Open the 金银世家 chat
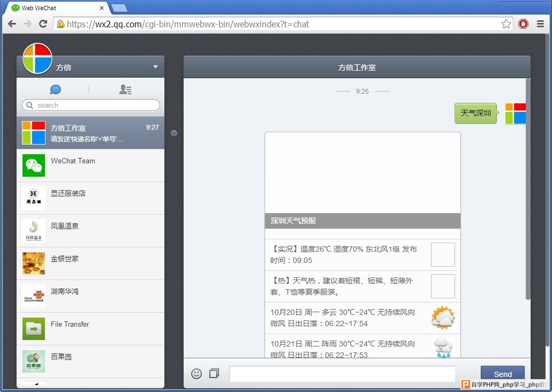This screenshot has height=392, width=552. 90,263
